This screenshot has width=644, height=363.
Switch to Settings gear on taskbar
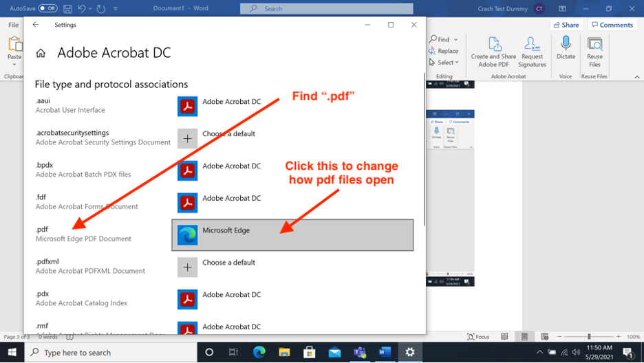(x=410, y=352)
